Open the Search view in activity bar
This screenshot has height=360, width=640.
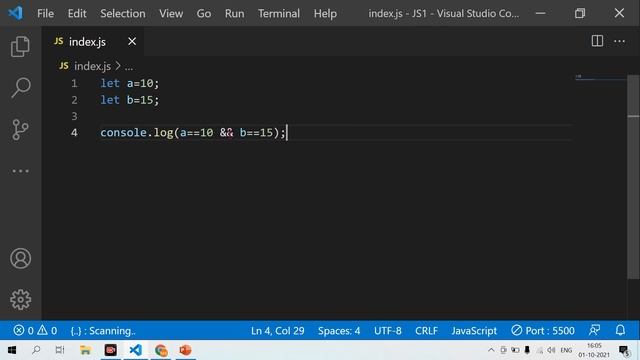tap(20, 87)
